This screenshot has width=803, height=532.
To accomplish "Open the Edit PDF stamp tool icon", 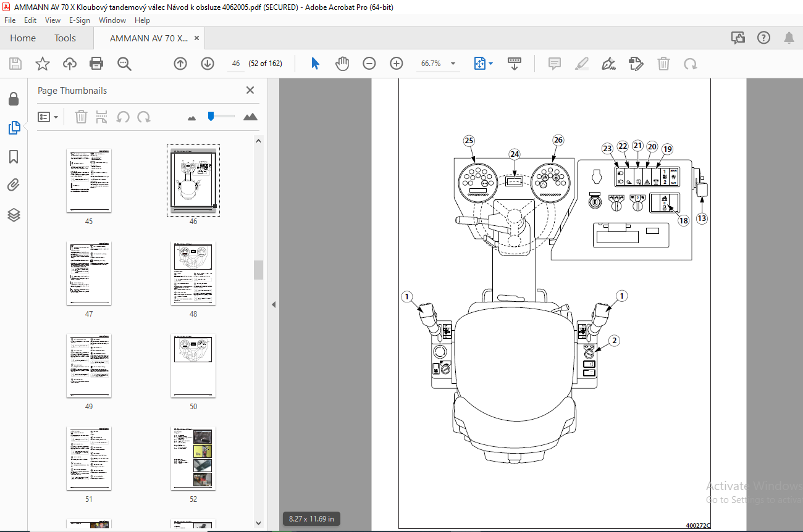I will click(636, 64).
